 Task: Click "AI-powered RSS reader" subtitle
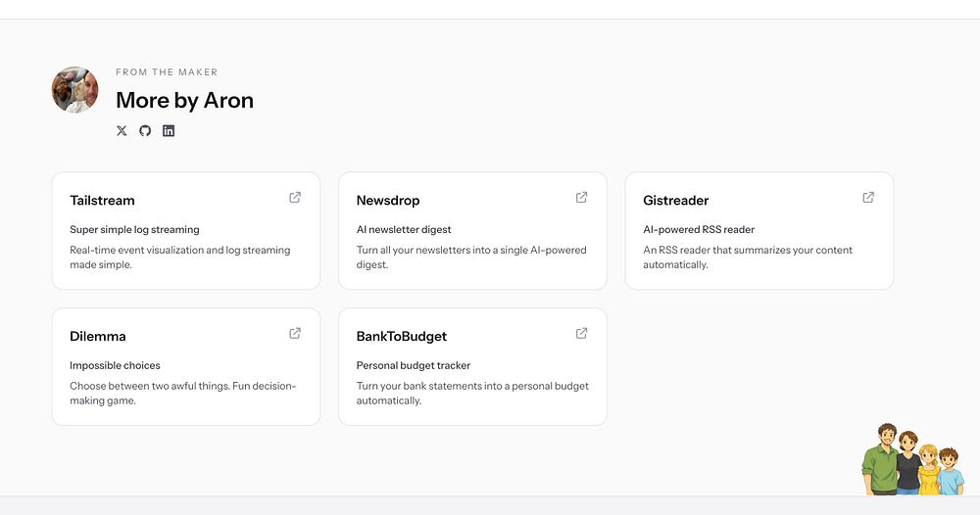coord(699,230)
